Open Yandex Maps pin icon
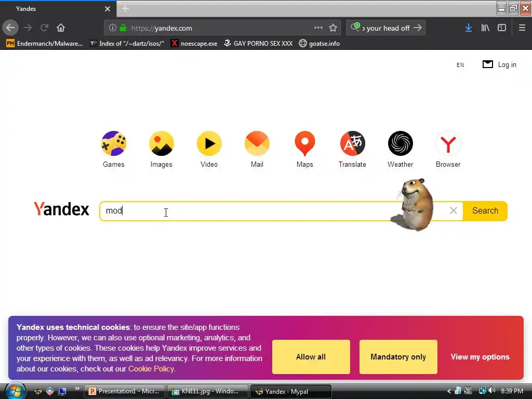 point(304,143)
